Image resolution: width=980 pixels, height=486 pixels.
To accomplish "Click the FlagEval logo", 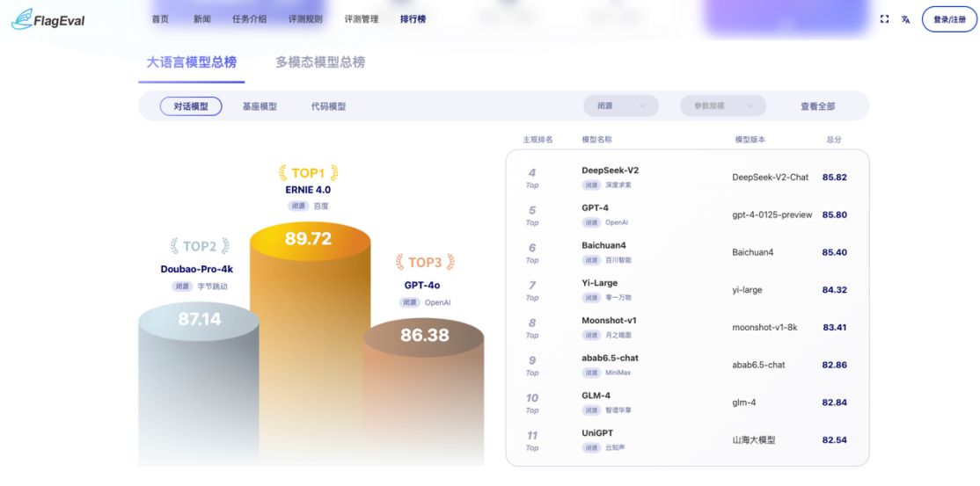I will [48, 19].
